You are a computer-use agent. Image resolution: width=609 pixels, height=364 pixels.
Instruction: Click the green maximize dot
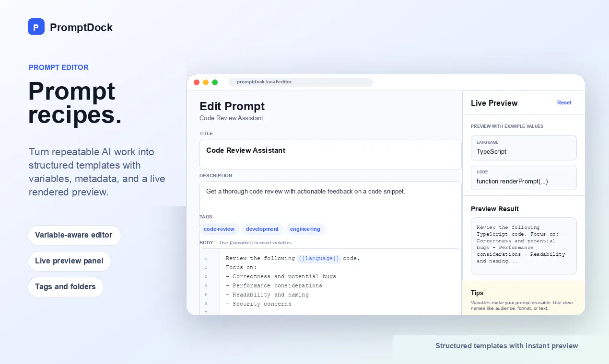tap(215, 82)
